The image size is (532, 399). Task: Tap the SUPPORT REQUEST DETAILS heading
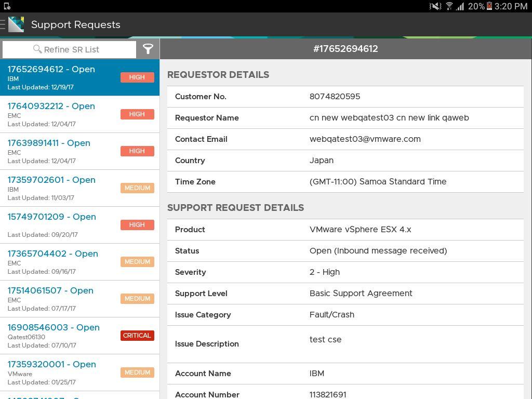(235, 208)
